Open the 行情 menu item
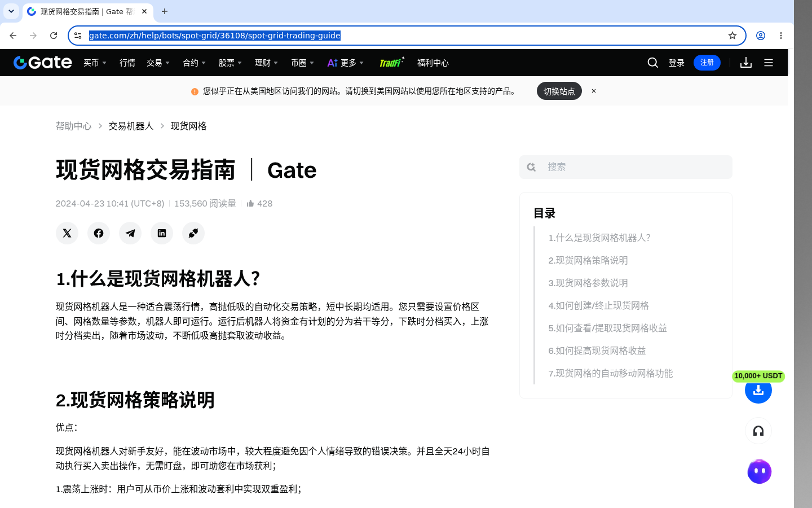812x508 pixels. point(127,63)
